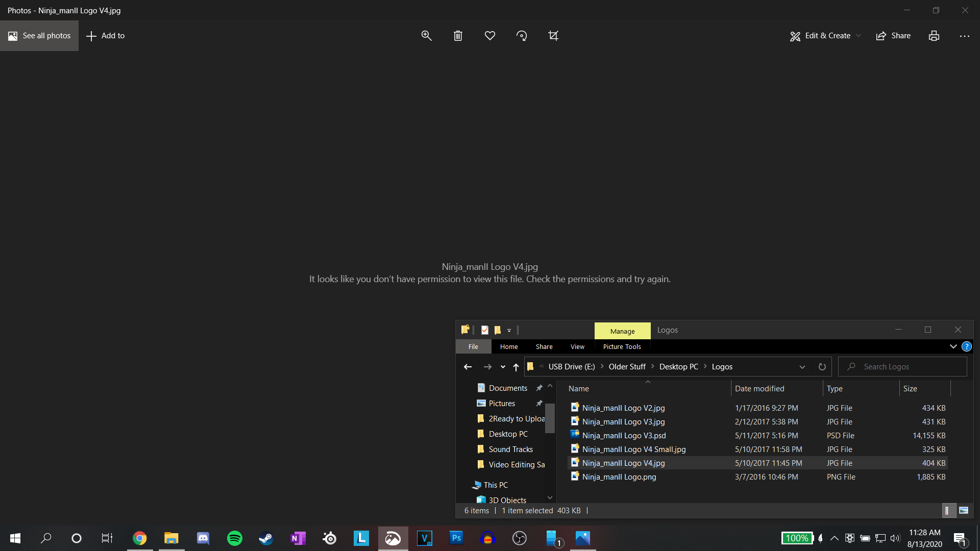
Task: Select Ninja_manII Logo V2.jpg file
Action: 623,408
